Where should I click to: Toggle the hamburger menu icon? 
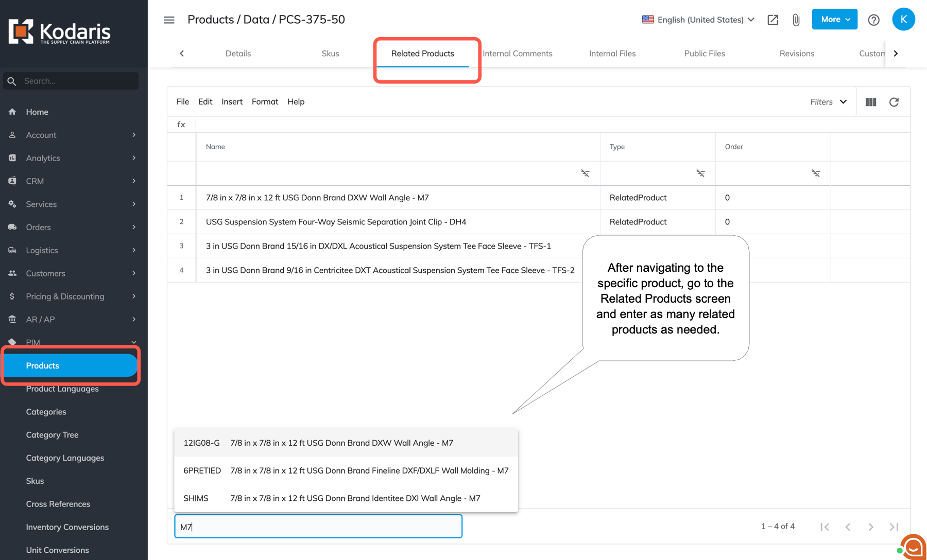coord(169,20)
